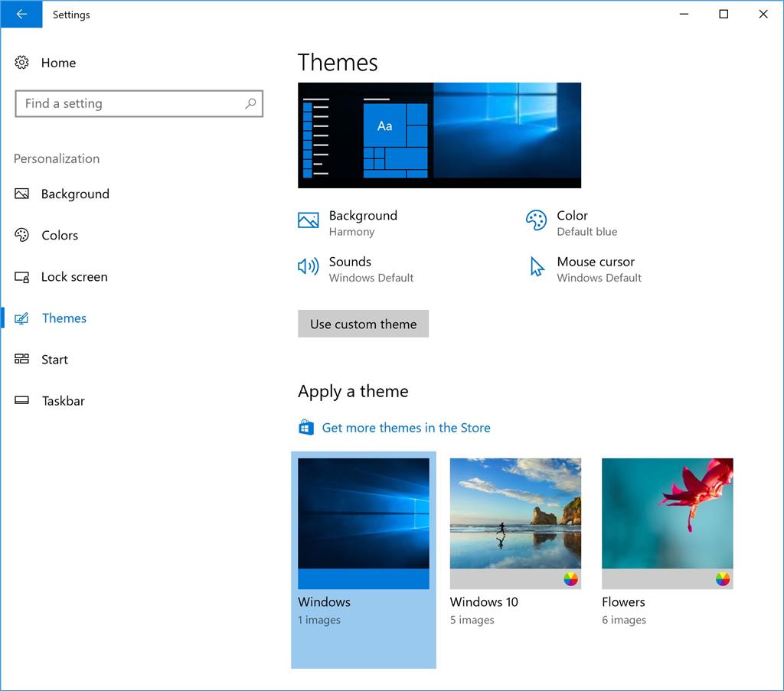Click the Find a setting search field
The height and width of the screenshot is (691, 784).
pos(139,103)
